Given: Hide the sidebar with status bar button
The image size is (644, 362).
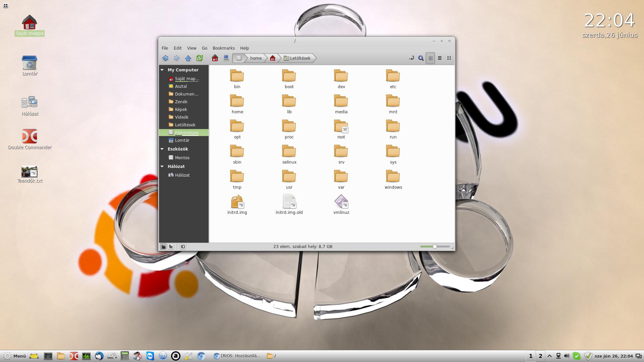Looking at the screenshot, I should (x=183, y=247).
